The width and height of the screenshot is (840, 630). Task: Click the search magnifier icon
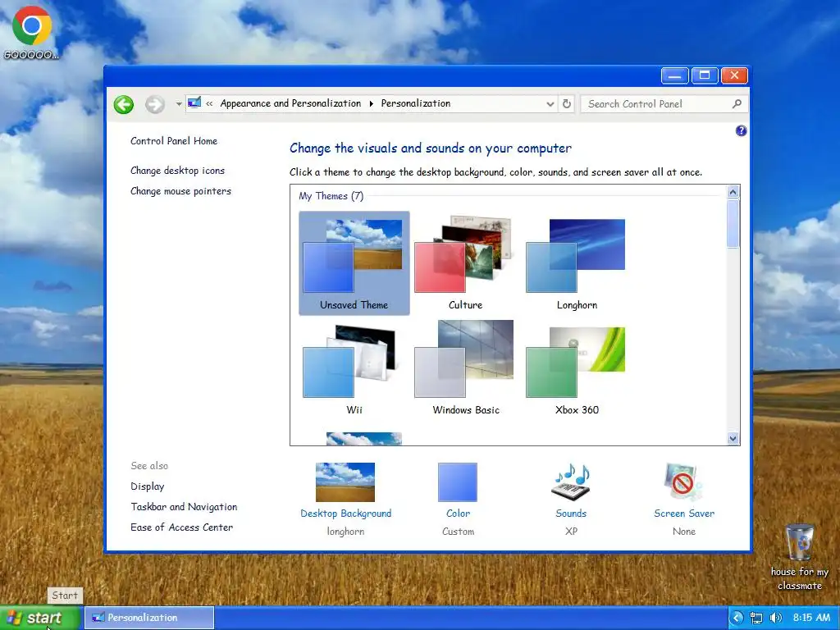(x=737, y=104)
